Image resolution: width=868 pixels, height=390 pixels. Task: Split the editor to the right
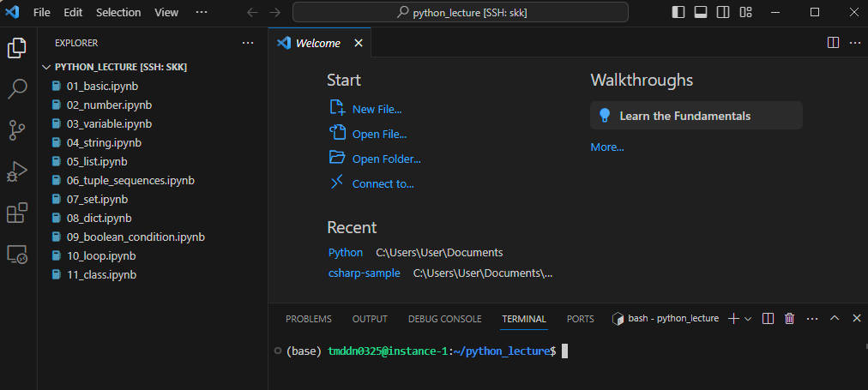point(833,43)
